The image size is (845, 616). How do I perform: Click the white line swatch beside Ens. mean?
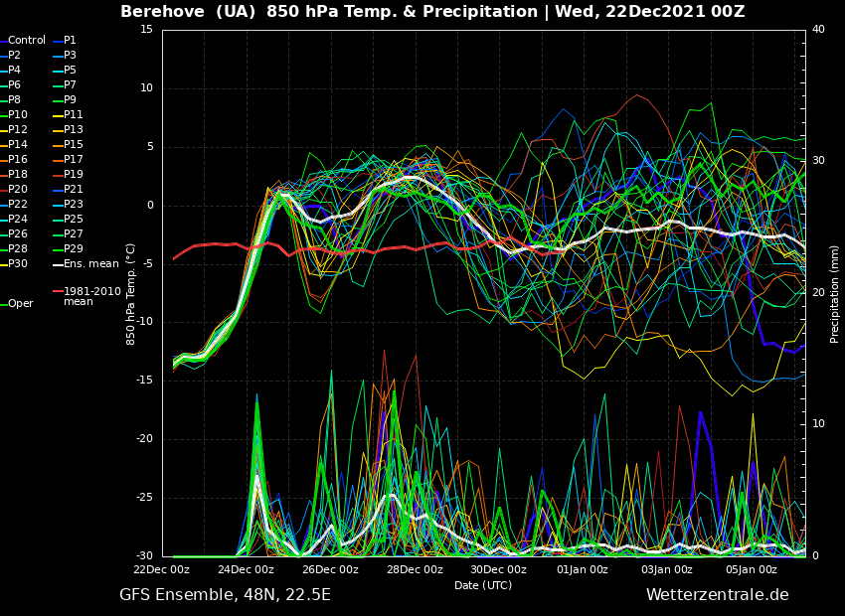(58, 264)
